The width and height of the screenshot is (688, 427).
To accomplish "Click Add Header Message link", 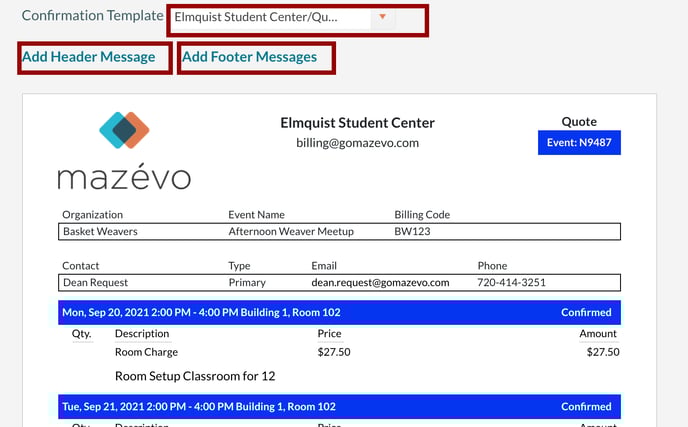I will coord(89,57).
